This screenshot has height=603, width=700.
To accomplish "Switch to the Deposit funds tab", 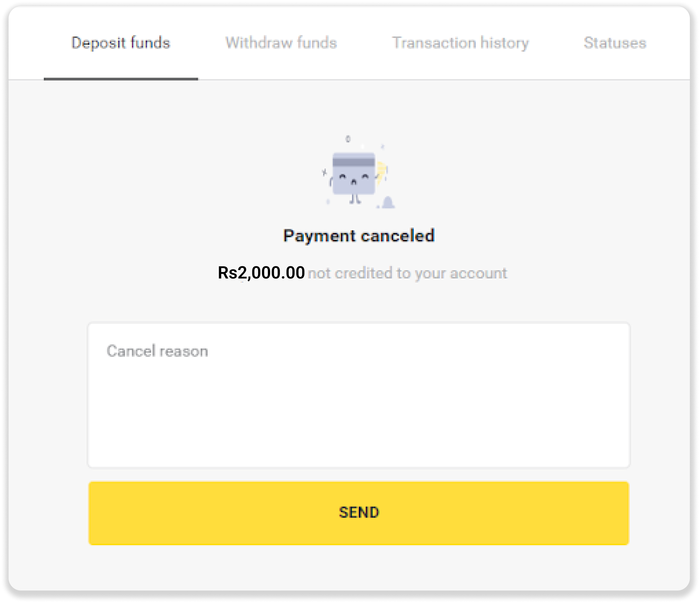I will click(x=121, y=43).
